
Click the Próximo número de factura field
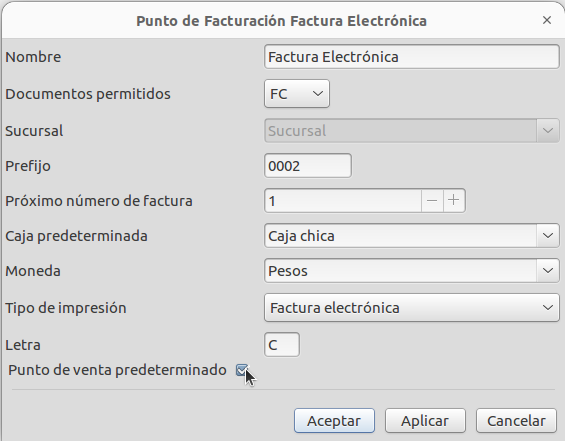[343, 201]
